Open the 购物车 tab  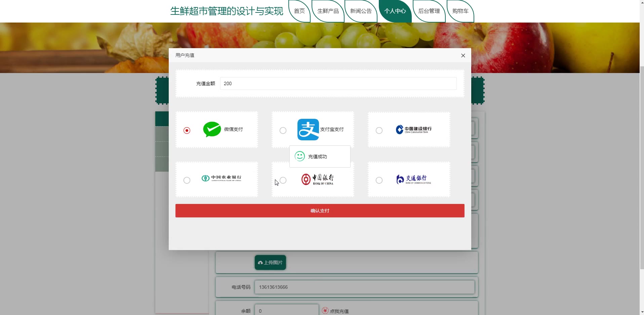(x=460, y=11)
